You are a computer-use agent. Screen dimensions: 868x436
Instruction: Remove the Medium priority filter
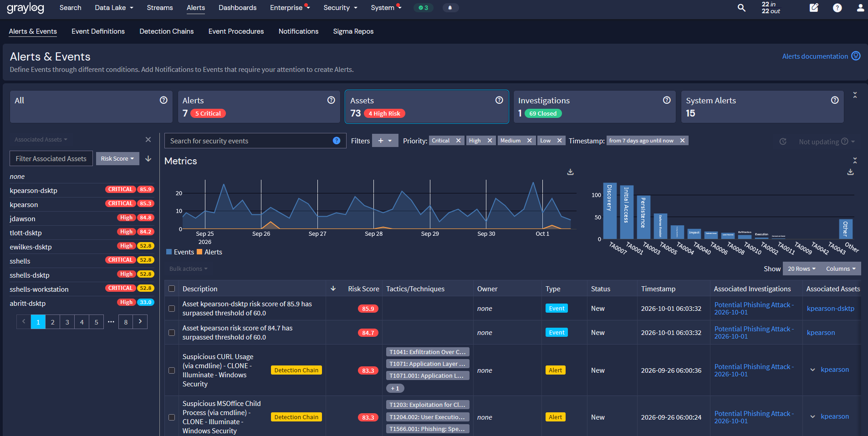click(x=529, y=141)
